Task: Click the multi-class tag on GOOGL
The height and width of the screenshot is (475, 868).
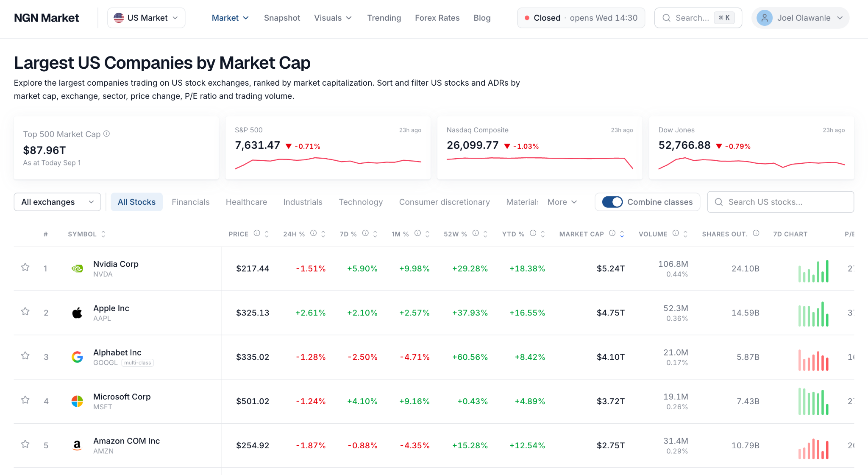Action: click(137, 363)
